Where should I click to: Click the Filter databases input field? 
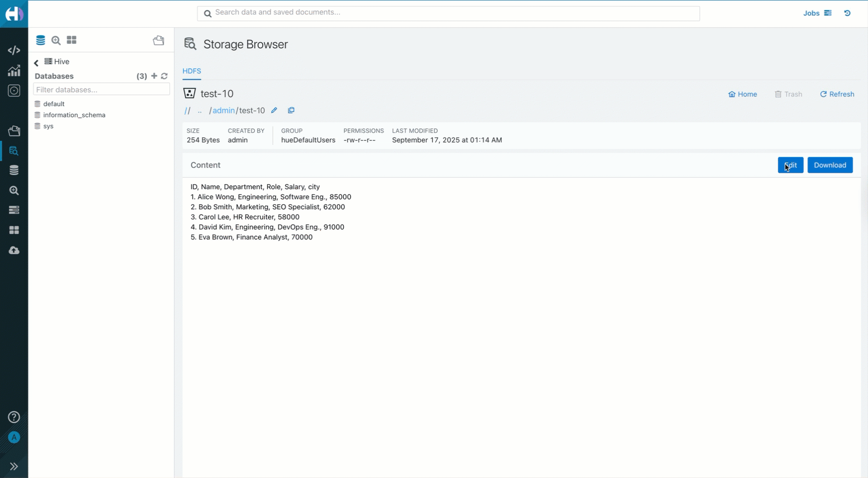point(102,90)
